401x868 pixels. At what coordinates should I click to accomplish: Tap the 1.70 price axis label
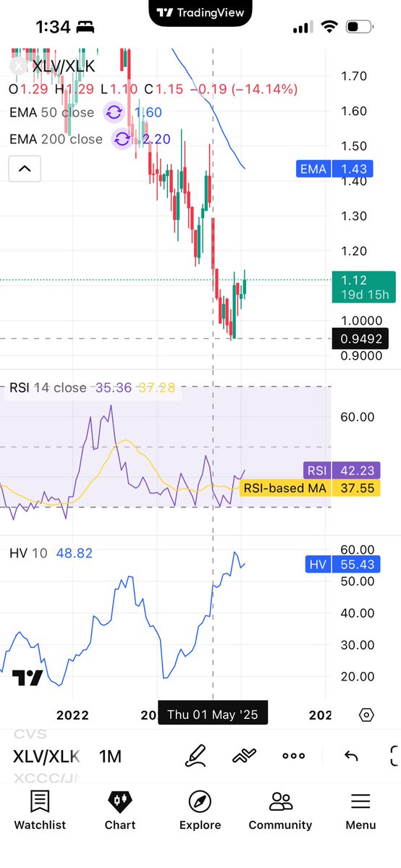pyautogui.click(x=354, y=76)
